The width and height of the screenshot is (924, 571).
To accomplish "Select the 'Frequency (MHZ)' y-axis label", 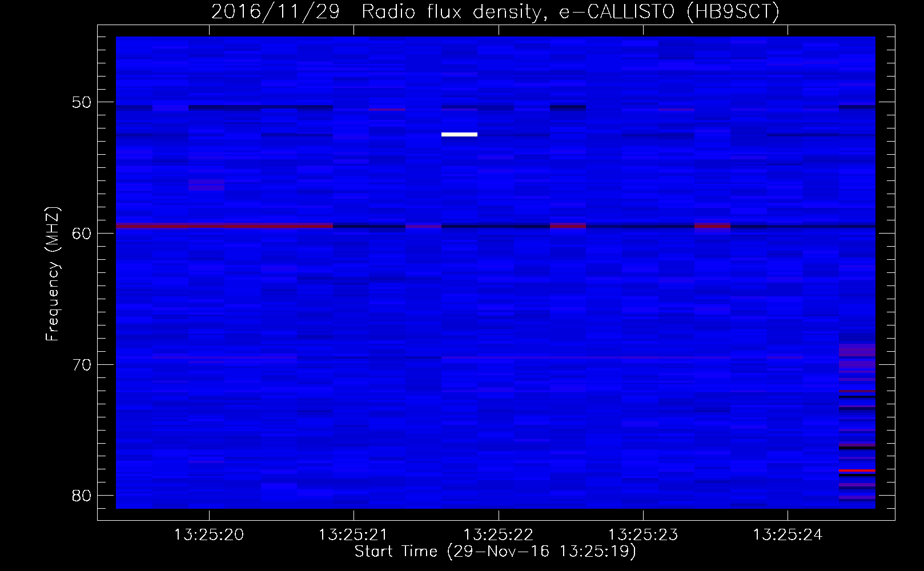I will (x=52, y=274).
